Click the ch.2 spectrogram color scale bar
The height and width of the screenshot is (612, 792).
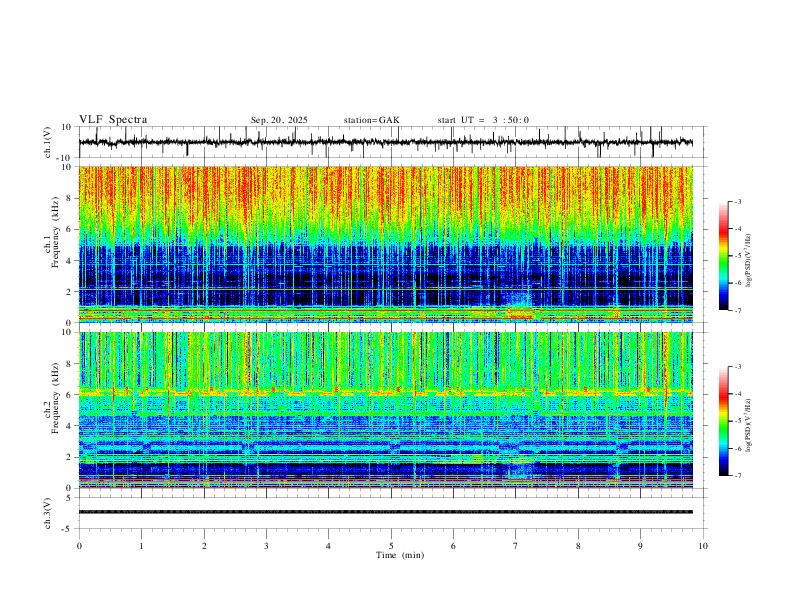(x=724, y=421)
